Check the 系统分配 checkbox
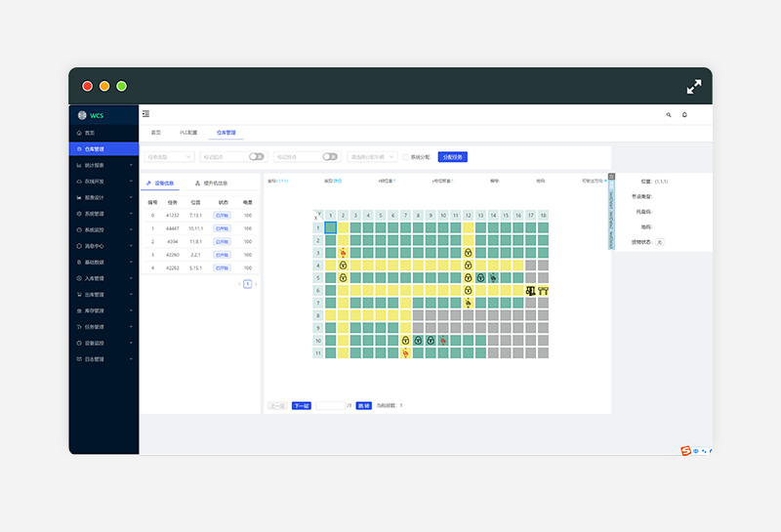The image size is (781, 532). click(x=406, y=156)
